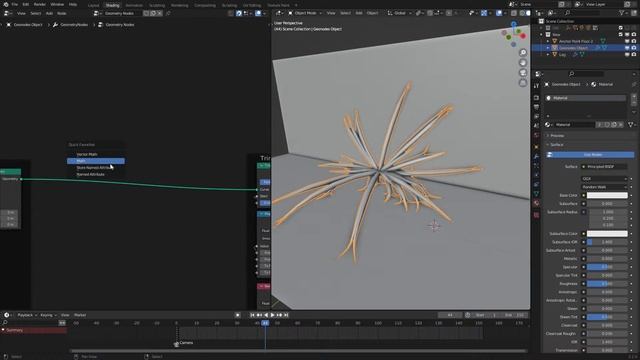
Task: Click the Subsurface Color swatch
Action: (x=607, y=233)
